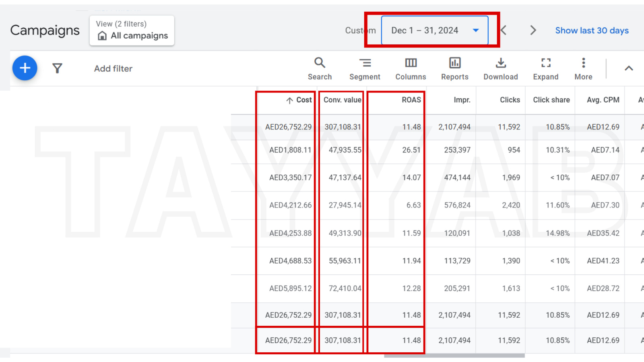Open the Search tool in toolbar
The image size is (644, 362).
pos(320,68)
